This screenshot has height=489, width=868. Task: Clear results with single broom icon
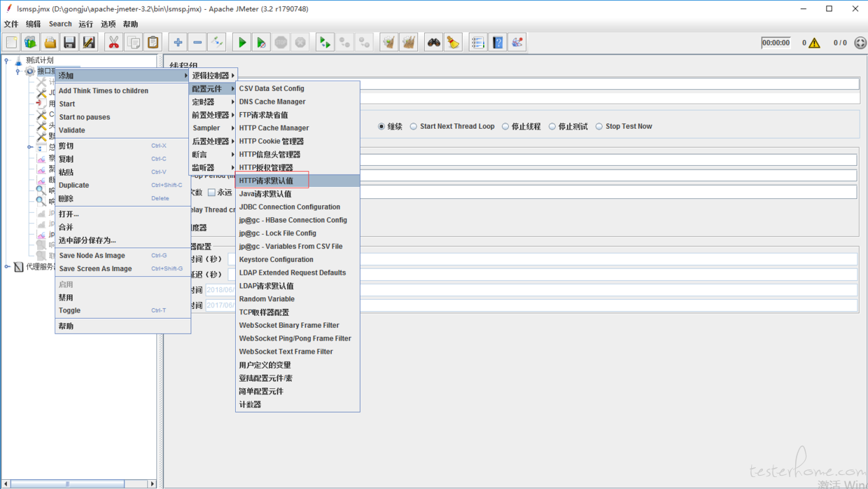(x=388, y=43)
